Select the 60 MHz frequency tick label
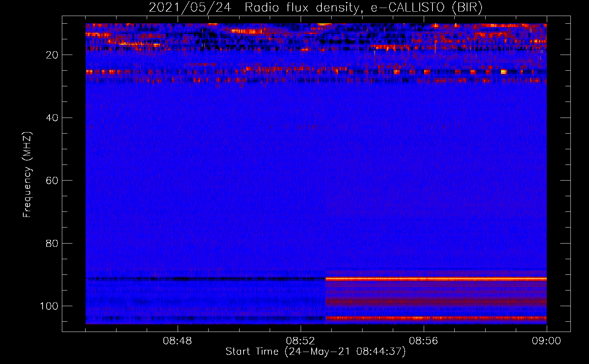589x364 pixels. 52,181
